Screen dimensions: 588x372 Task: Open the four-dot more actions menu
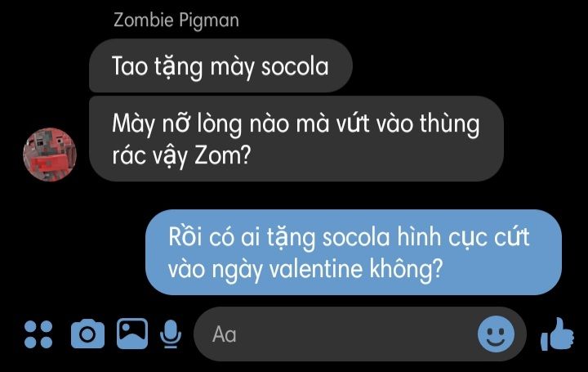point(38,334)
